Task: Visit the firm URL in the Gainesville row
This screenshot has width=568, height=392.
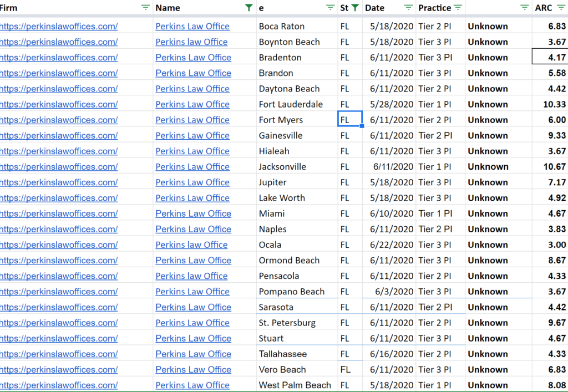Action: (59, 136)
